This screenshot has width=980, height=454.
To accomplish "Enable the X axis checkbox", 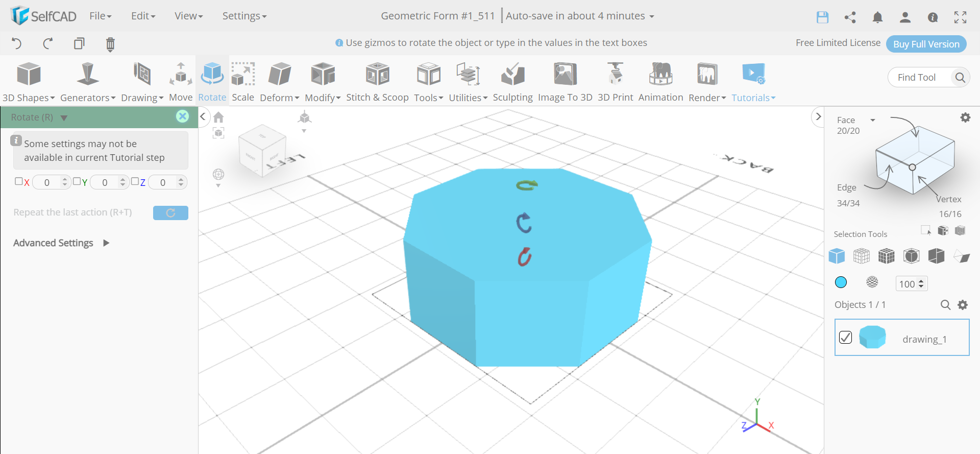I will (19, 181).
